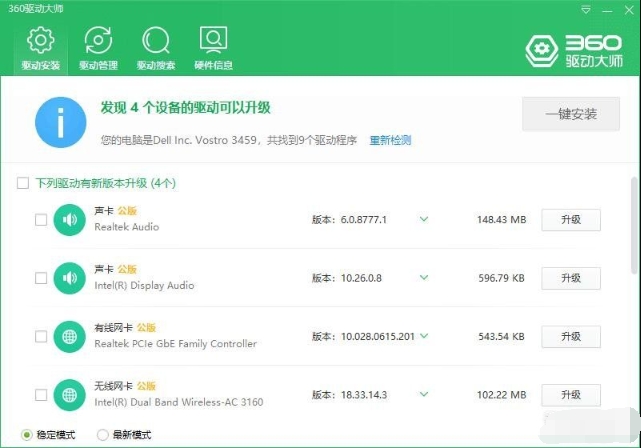
Task: Click the 148.43 MB size value
Action: 502,220
